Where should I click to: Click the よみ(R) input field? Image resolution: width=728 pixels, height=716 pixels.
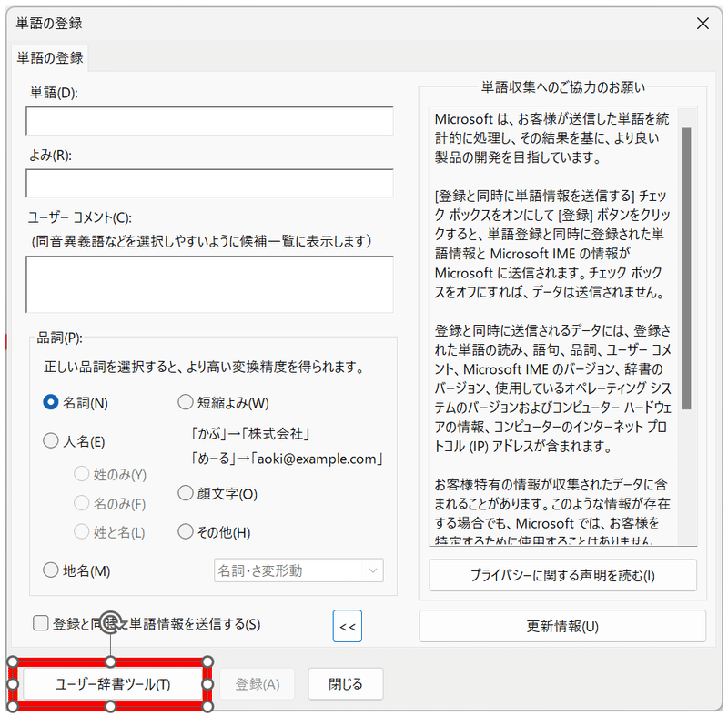tap(209, 183)
